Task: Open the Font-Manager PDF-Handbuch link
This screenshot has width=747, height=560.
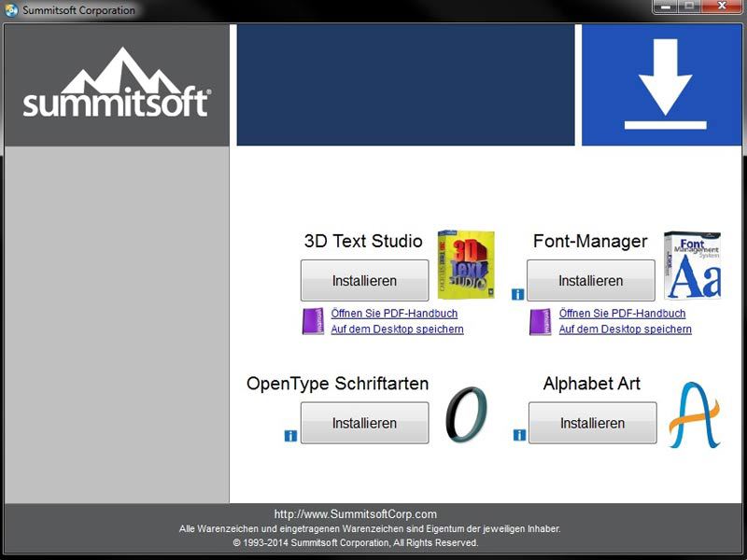Action: pyautogui.click(x=622, y=314)
